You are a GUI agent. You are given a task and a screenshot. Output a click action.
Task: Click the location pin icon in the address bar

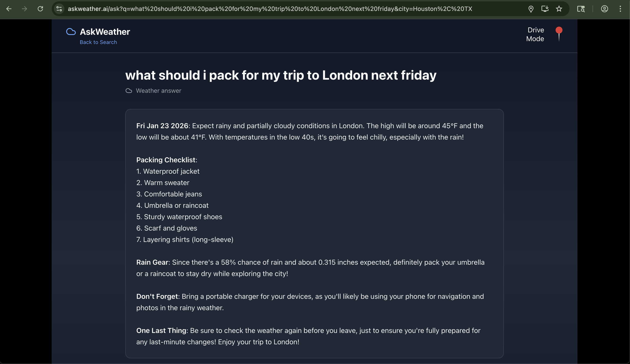point(531,9)
